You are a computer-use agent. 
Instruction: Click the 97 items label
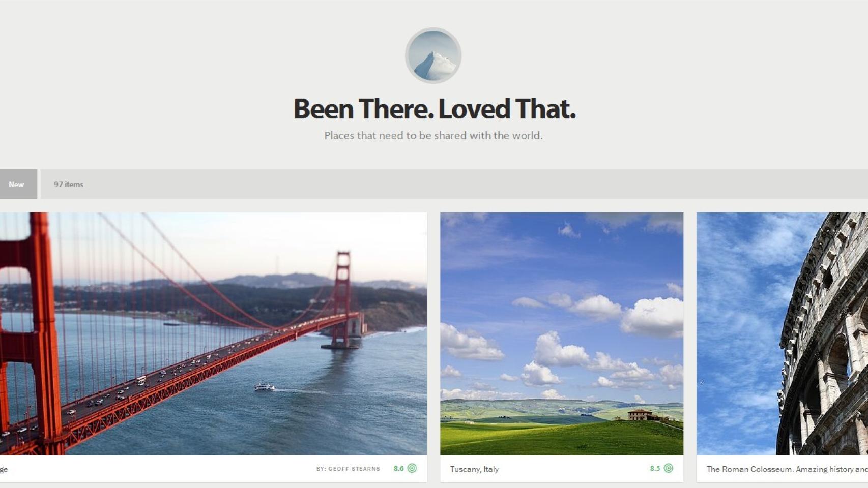69,185
